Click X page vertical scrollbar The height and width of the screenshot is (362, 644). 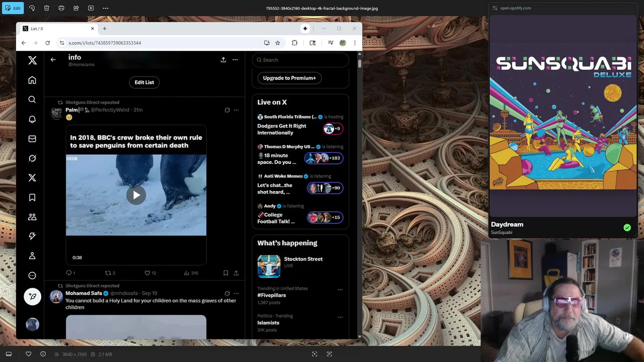[360, 63]
